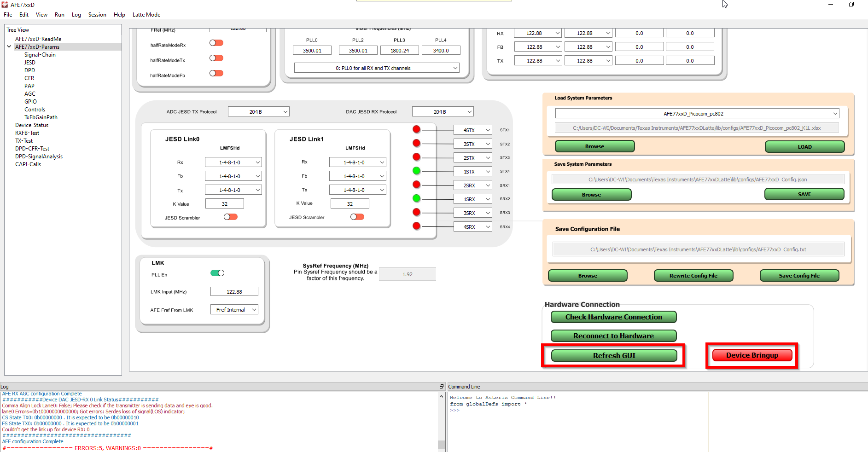This screenshot has width=868, height=452.
Task: Open the File menu
Action: [x=8, y=15]
